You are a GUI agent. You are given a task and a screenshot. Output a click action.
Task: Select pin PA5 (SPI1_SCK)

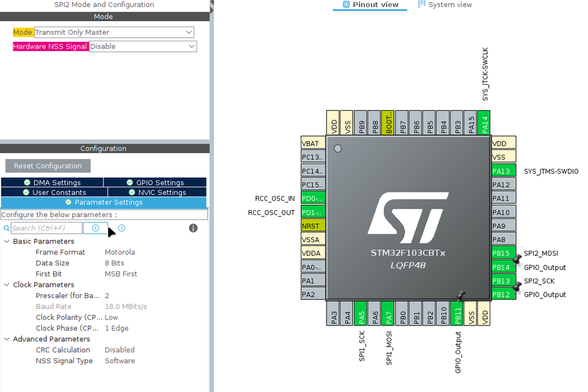click(360, 313)
